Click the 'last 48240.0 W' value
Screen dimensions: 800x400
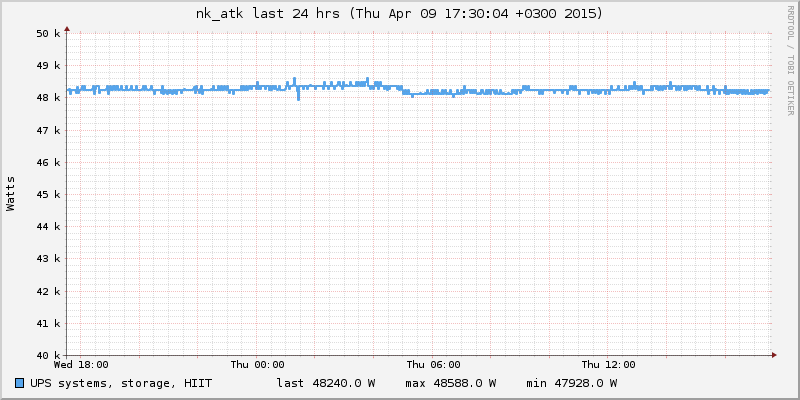click(x=326, y=383)
